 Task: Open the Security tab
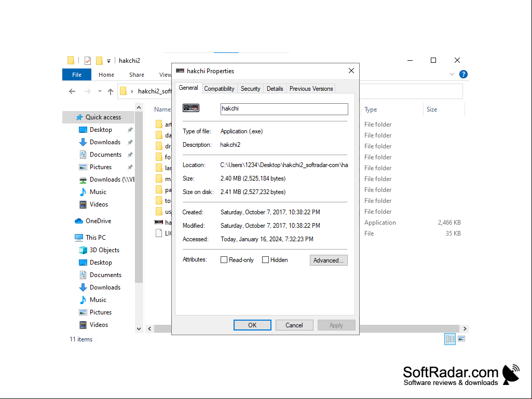click(x=250, y=89)
